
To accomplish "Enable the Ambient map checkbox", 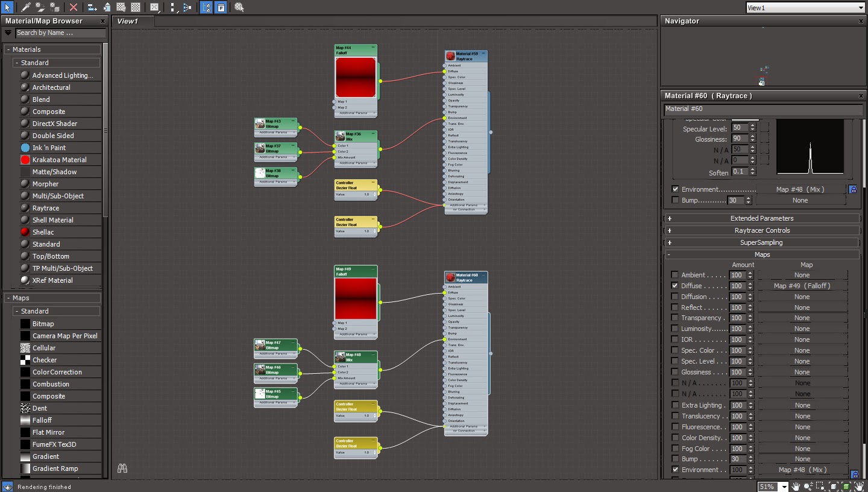I will pyautogui.click(x=675, y=275).
